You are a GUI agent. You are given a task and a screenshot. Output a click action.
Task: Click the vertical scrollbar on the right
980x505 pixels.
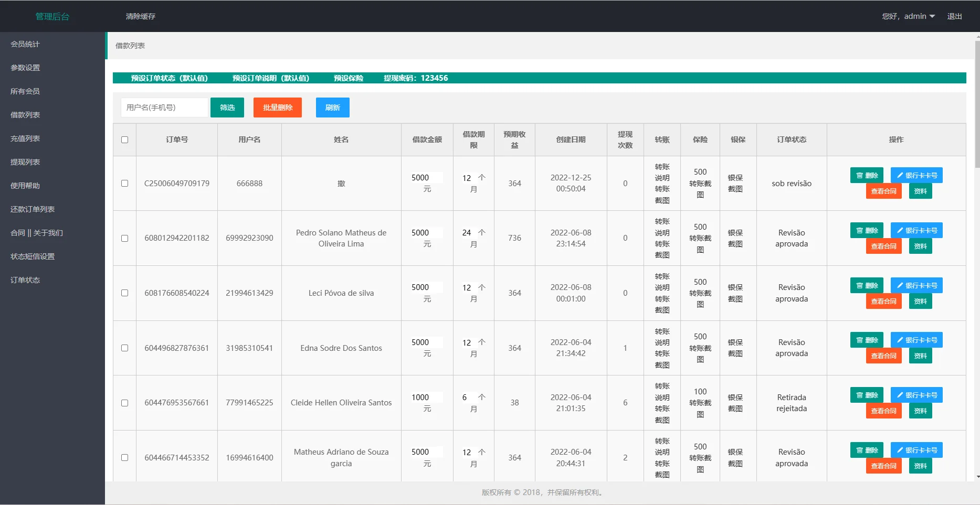pyautogui.click(x=977, y=105)
